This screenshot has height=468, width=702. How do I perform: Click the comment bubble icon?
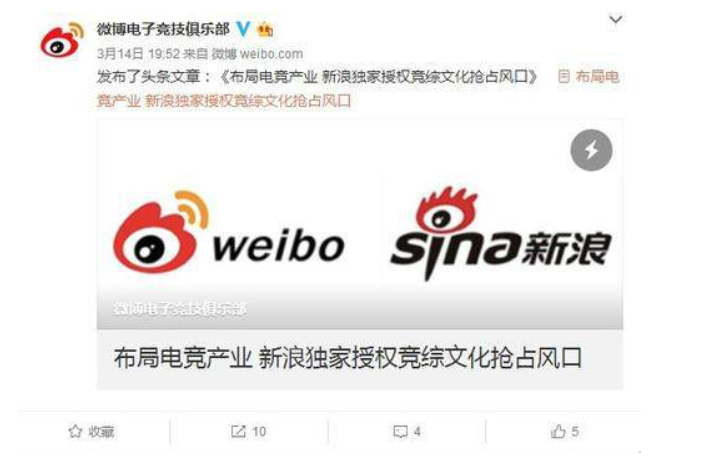pos(400,432)
